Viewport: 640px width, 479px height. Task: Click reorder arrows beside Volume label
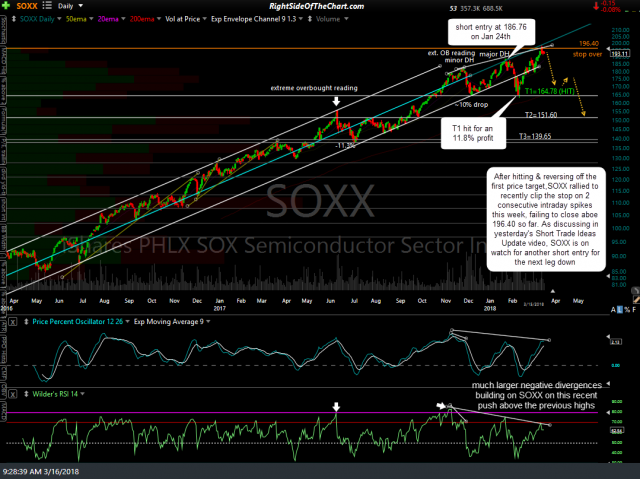(309, 19)
